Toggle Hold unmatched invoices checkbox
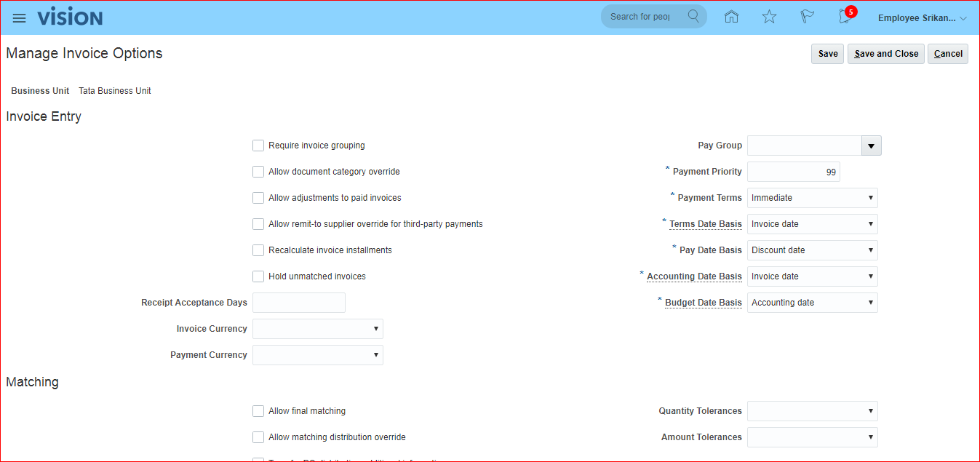The width and height of the screenshot is (980, 462). tap(258, 276)
